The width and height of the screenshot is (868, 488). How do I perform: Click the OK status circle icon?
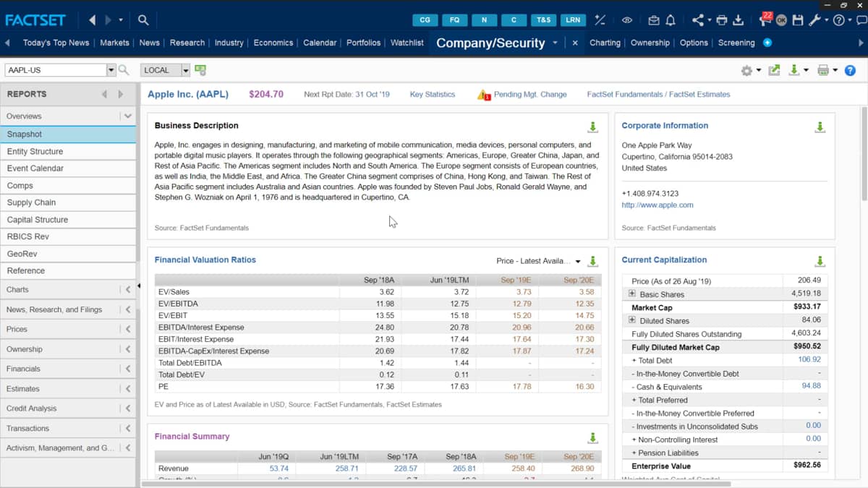pos(781,20)
